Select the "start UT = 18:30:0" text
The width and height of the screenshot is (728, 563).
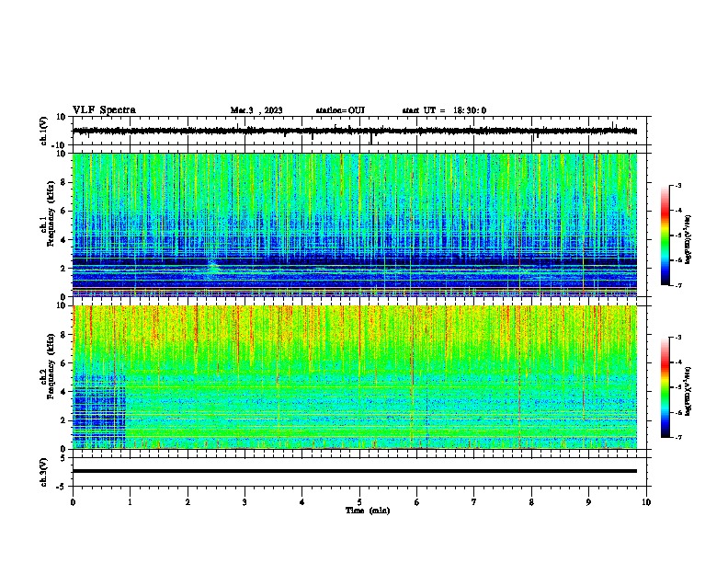444,110
